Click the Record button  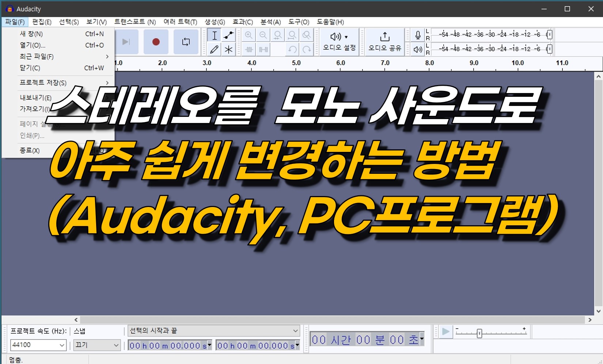pyautogui.click(x=156, y=42)
